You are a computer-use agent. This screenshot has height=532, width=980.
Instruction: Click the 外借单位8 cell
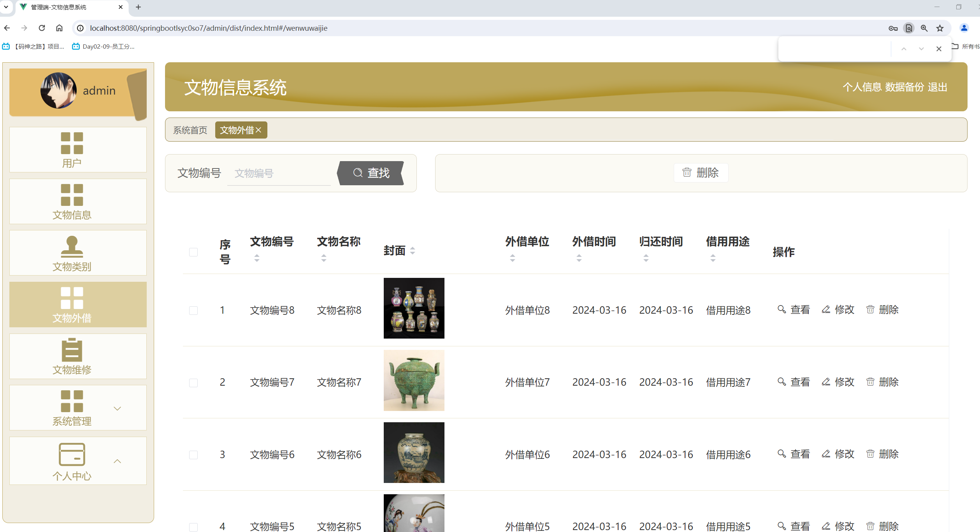tap(528, 310)
